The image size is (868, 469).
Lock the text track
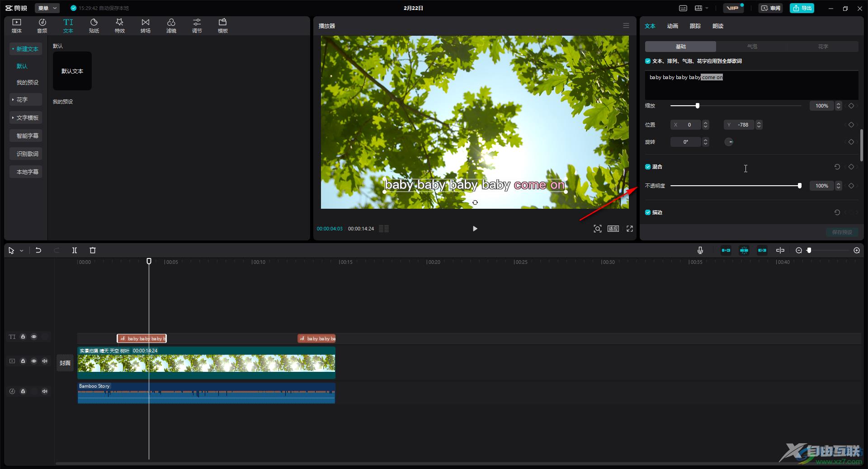[x=23, y=337]
